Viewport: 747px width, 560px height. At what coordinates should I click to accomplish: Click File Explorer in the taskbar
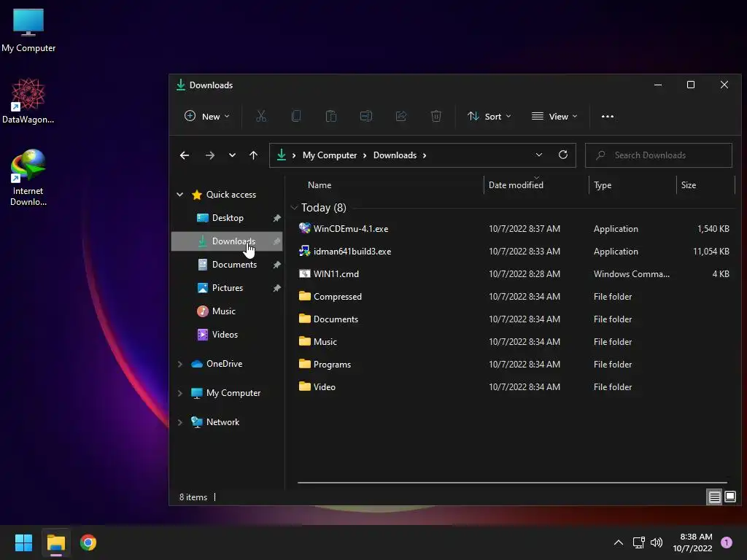point(55,542)
